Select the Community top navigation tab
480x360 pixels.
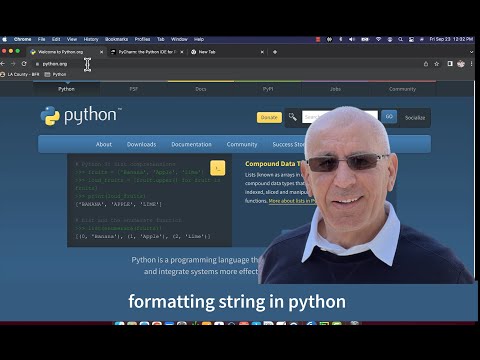pos(402,89)
